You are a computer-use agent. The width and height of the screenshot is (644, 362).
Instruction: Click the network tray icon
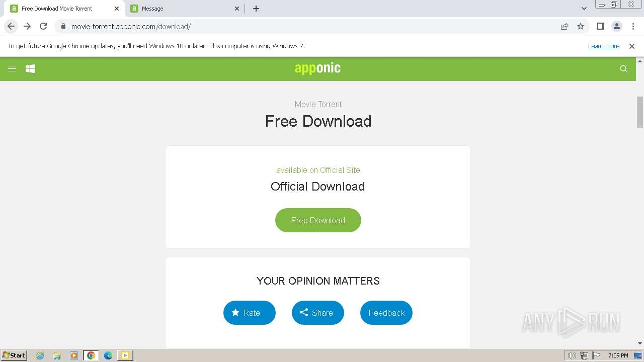584,355
